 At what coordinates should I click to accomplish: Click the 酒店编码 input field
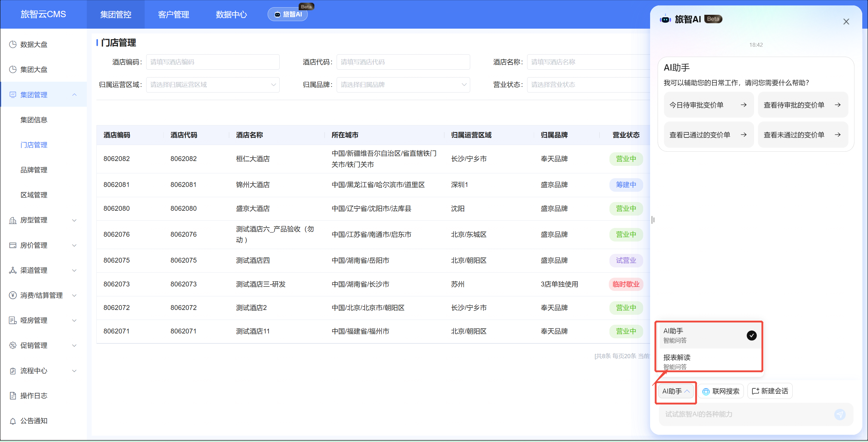click(212, 62)
